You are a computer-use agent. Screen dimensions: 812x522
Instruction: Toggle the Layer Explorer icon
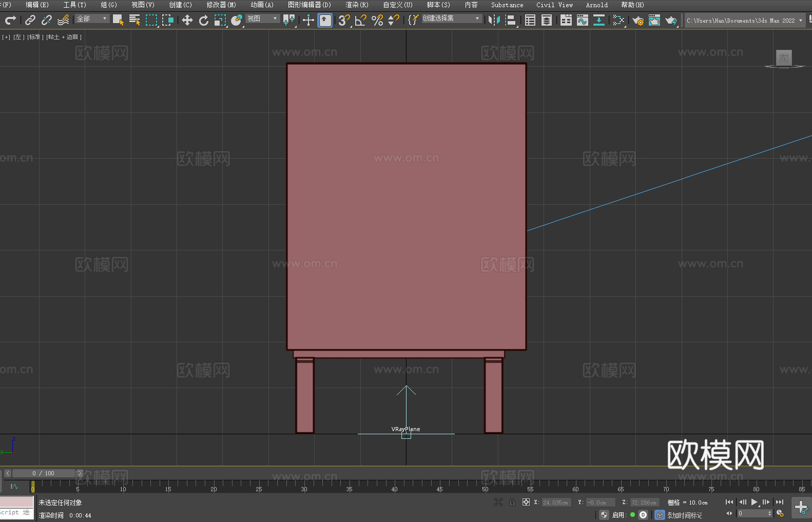click(x=547, y=20)
